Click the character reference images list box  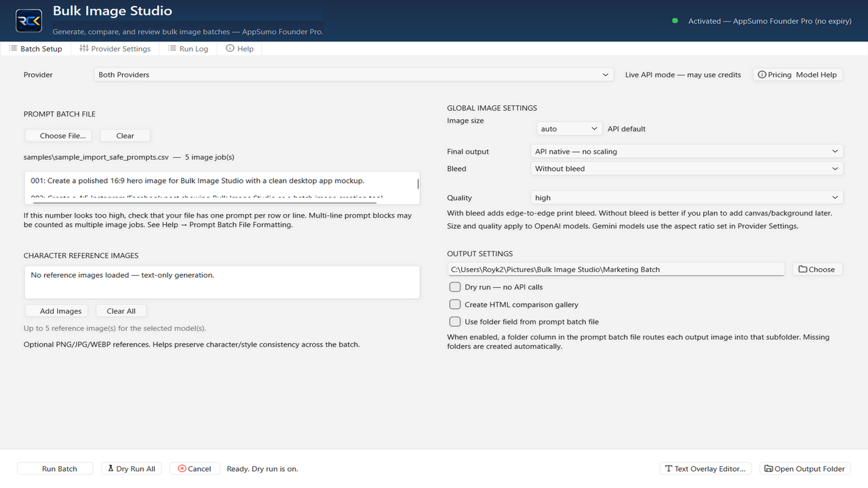(x=222, y=282)
